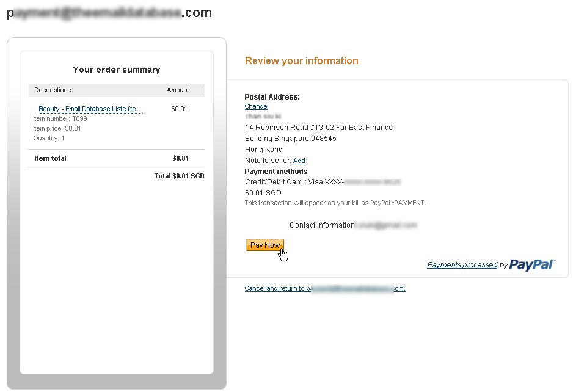
Task: Open the Change postal address link
Action: pyautogui.click(x=256, y=106)
